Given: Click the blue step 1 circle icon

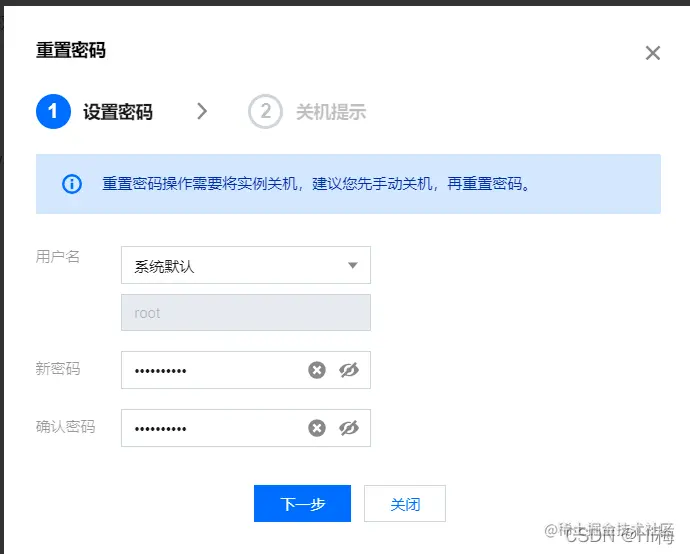Looking at the screenshot, I should 53,111.
